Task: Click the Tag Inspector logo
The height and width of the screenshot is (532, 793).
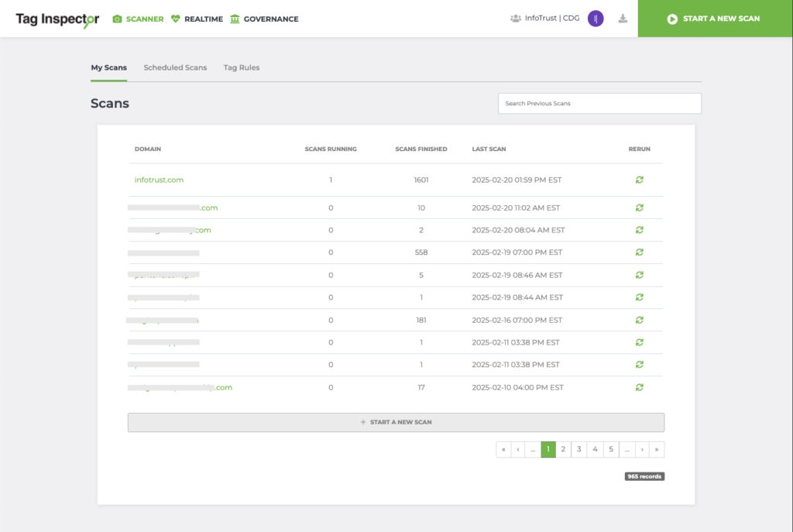Action: point(57,19)
